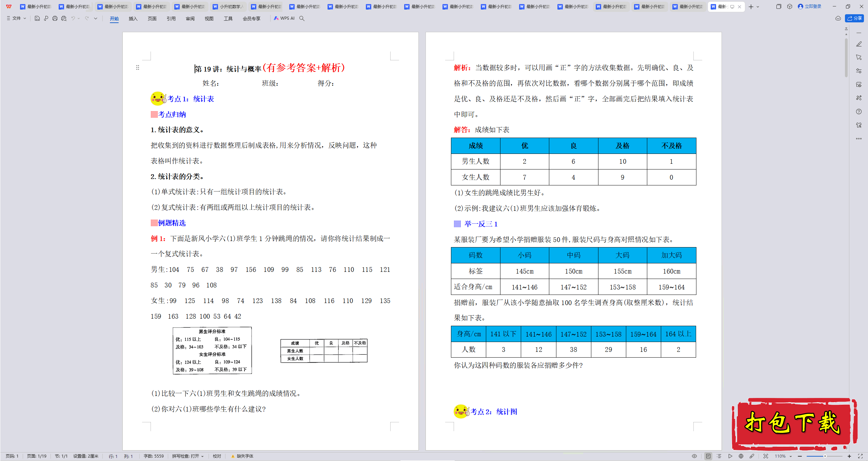Select page layout view mode
This screenshot has height=461, width=868.
[708, 456]
